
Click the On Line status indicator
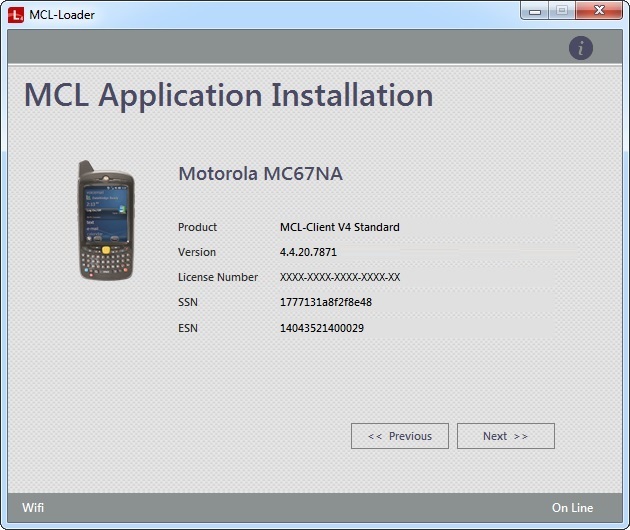click(x=572, y=508)
